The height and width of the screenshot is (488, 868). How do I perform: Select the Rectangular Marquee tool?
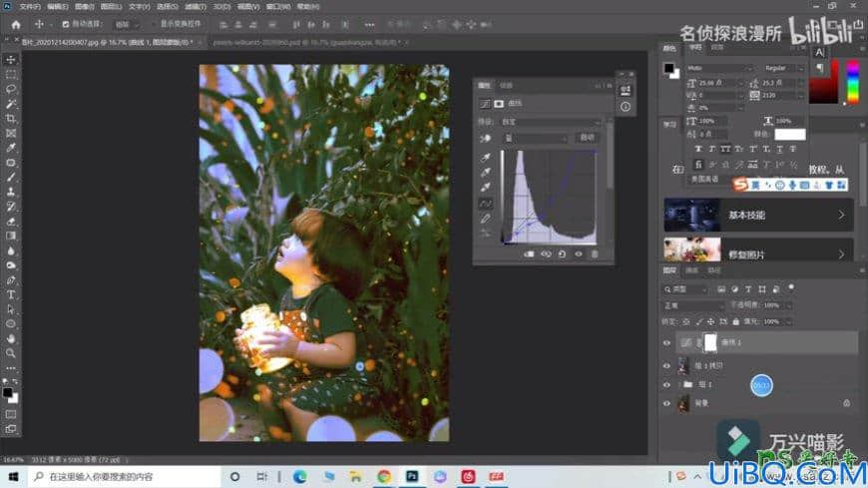(x=11, y=74)
